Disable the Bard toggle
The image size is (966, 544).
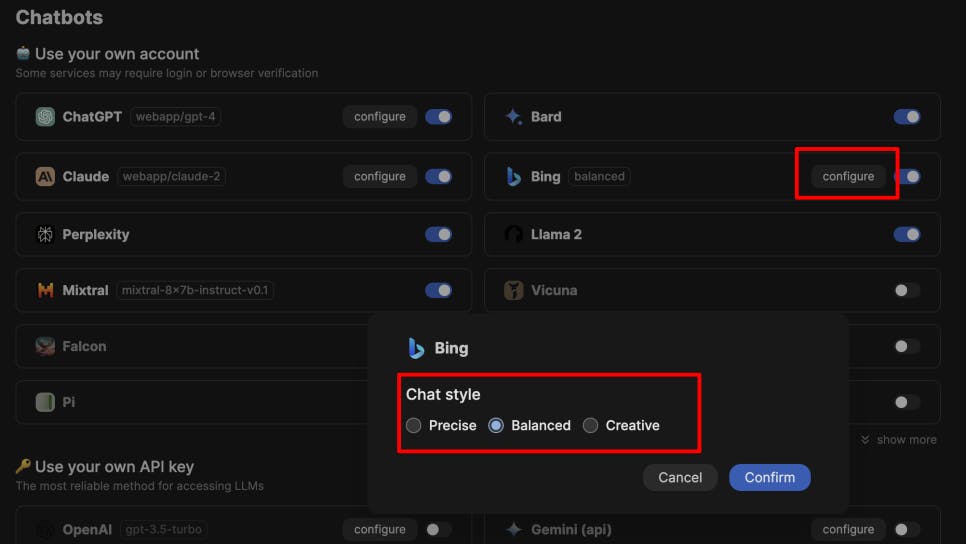click(907, 116)
